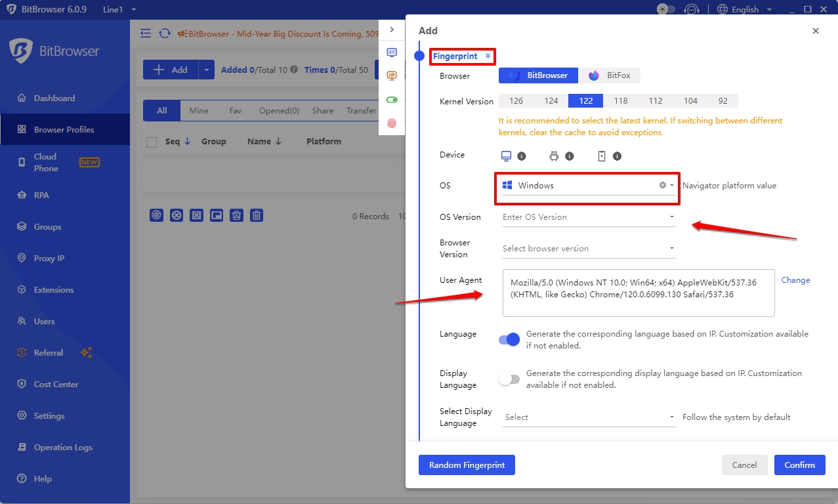The height and width of the screenshot is (504, 838).
Task: Click the window arrangement icon below table
Action: point(217,215)
